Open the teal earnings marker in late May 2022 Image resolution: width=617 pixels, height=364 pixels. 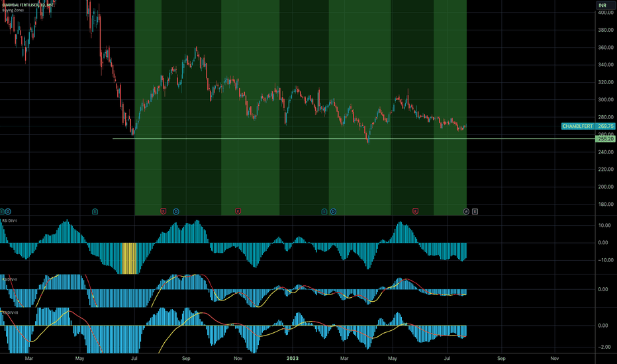pyautogui.click(x=95, y=212)
